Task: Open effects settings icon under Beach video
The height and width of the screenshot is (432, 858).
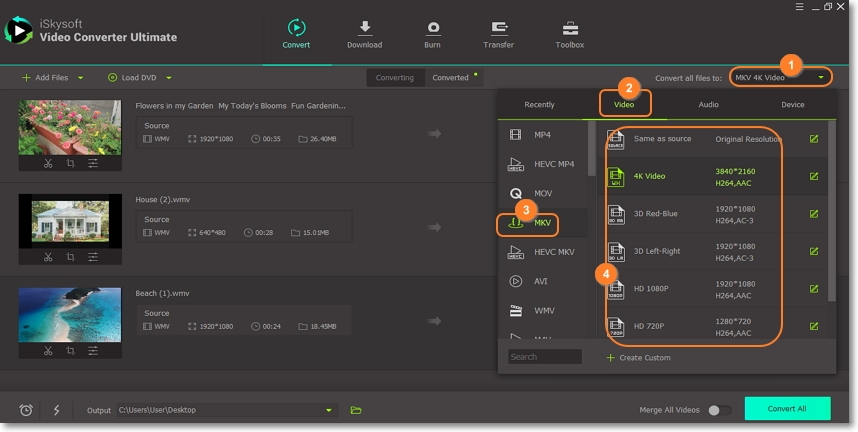Action: point(93,351)
